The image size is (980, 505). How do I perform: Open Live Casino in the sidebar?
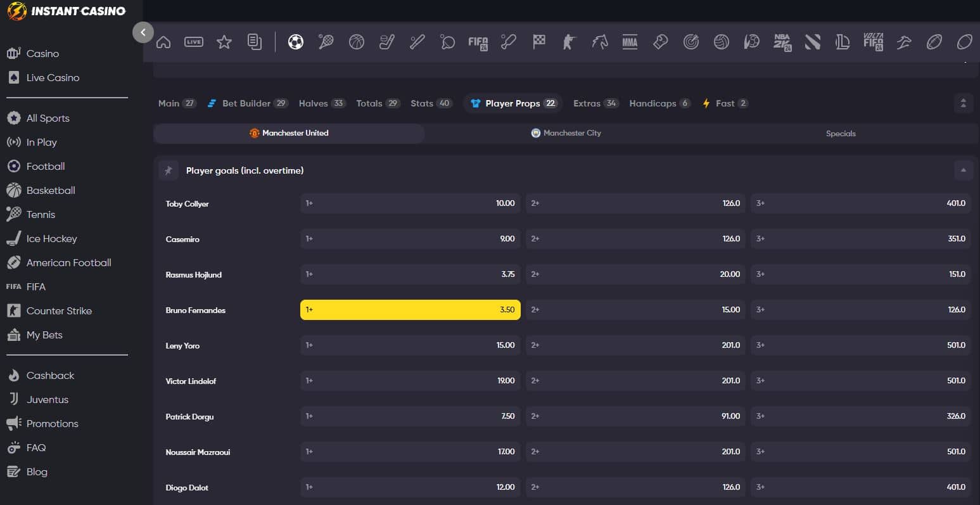pos(53,78)
